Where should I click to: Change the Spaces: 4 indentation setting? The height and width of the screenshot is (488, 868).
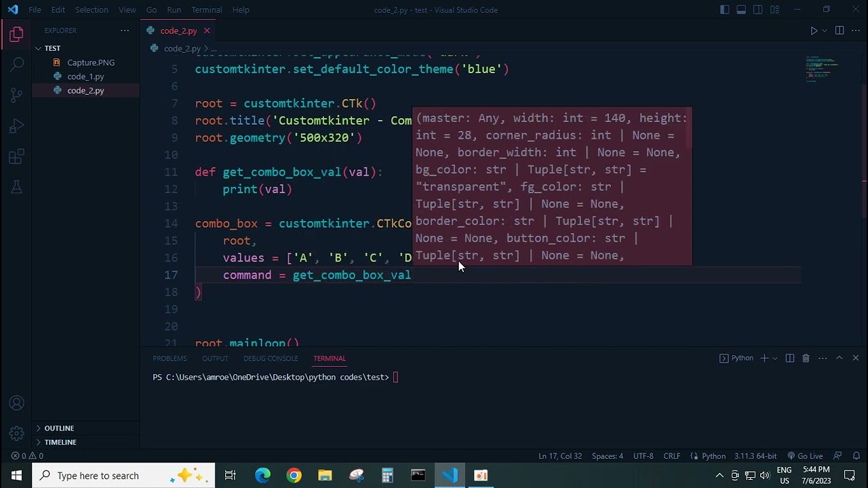608,456
